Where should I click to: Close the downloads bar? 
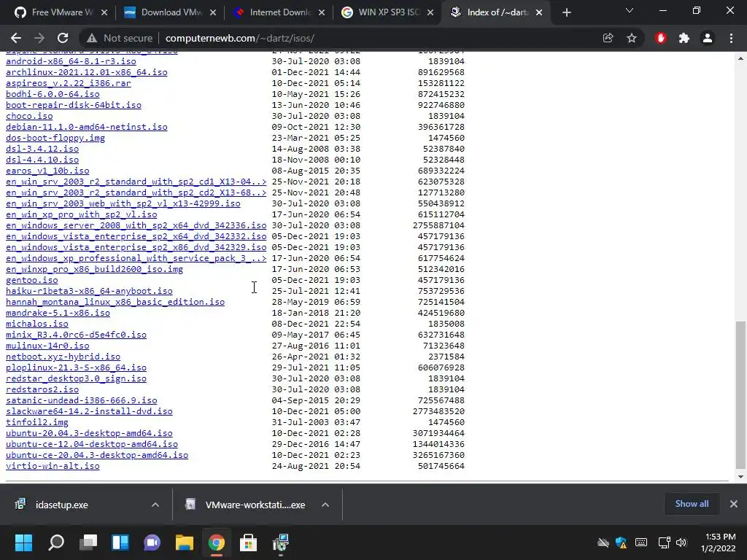click(x=734, y=504)
